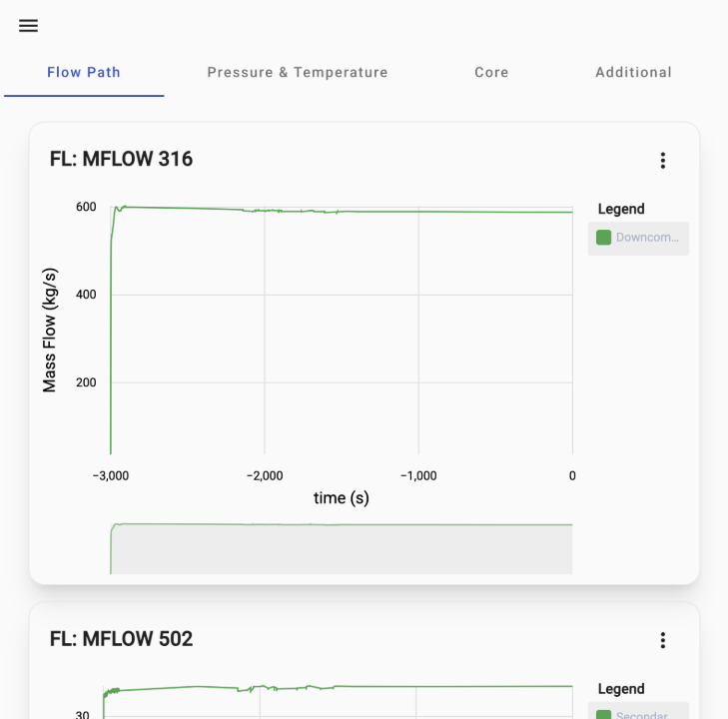Open the hamburger navigation menu
Screen dimensions: 728x719
click(28, 26)
